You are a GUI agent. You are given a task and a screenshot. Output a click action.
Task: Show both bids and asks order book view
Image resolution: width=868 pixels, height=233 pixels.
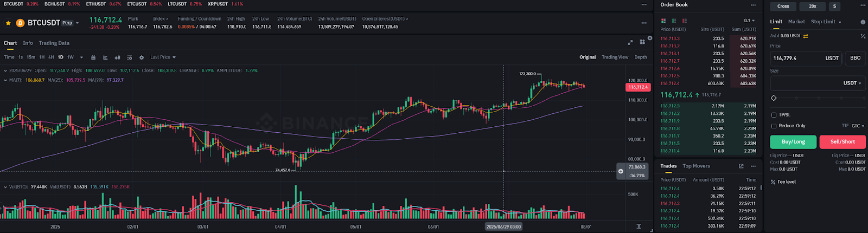point(663,21)
